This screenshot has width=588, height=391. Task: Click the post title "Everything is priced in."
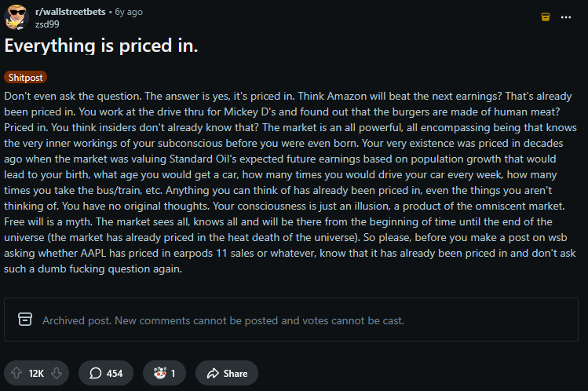[101, 46]
